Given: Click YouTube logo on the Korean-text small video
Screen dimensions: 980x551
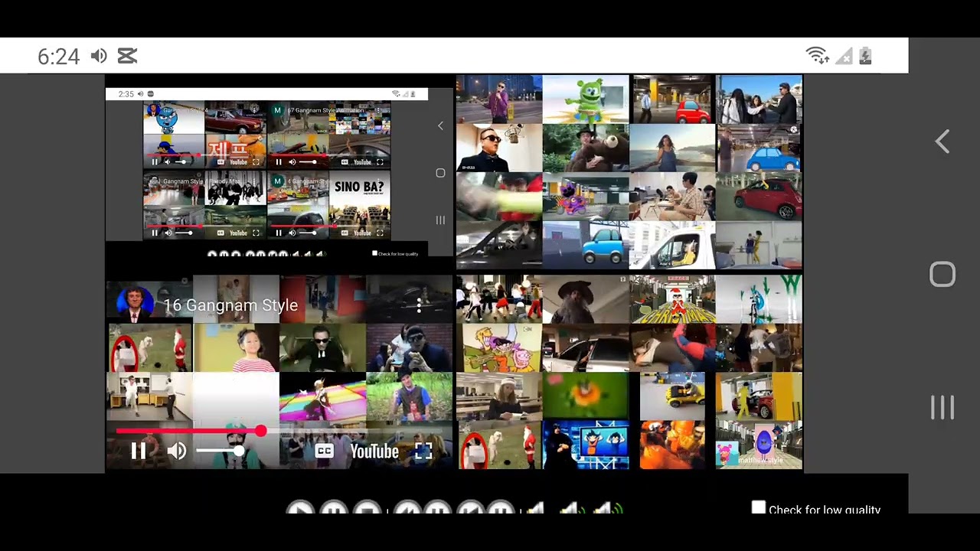Looking at the screenshot, I should tap(238, 162).
